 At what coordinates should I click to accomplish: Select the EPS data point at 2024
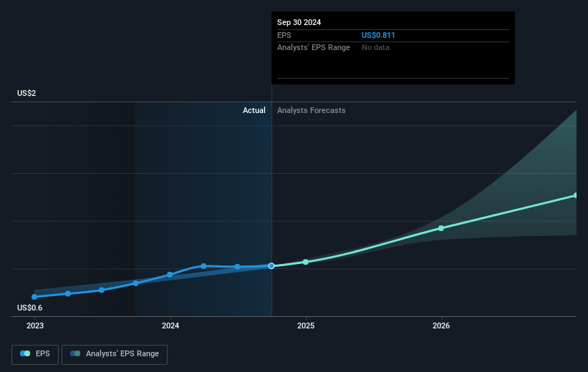(170, 275)
